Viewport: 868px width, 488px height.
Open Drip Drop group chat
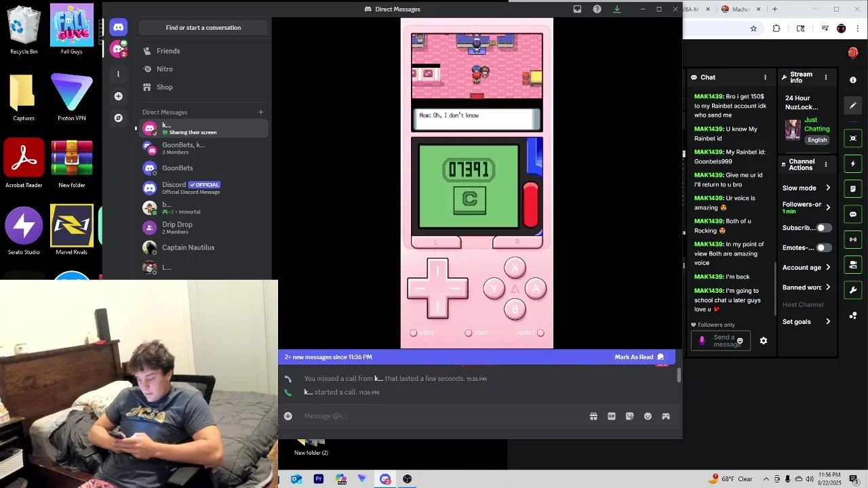[203, 228]
